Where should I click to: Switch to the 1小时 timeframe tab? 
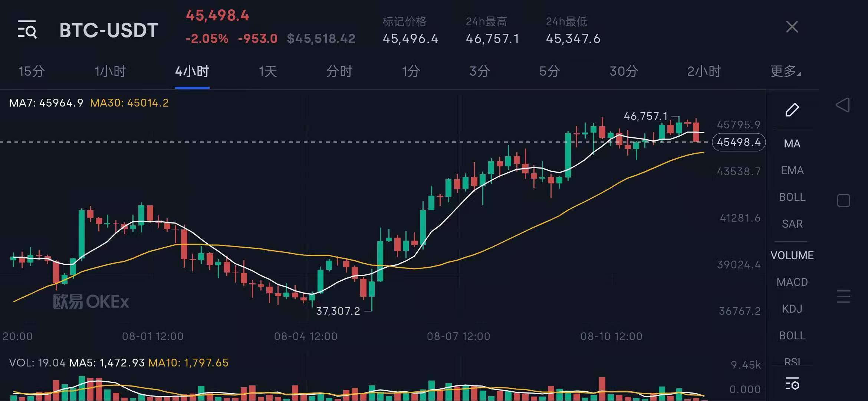click(110, 71)
